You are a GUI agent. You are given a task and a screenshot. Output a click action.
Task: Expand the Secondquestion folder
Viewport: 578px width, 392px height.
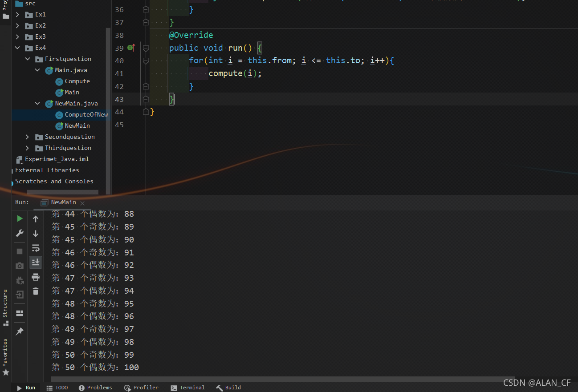click(x=27, y=137)
